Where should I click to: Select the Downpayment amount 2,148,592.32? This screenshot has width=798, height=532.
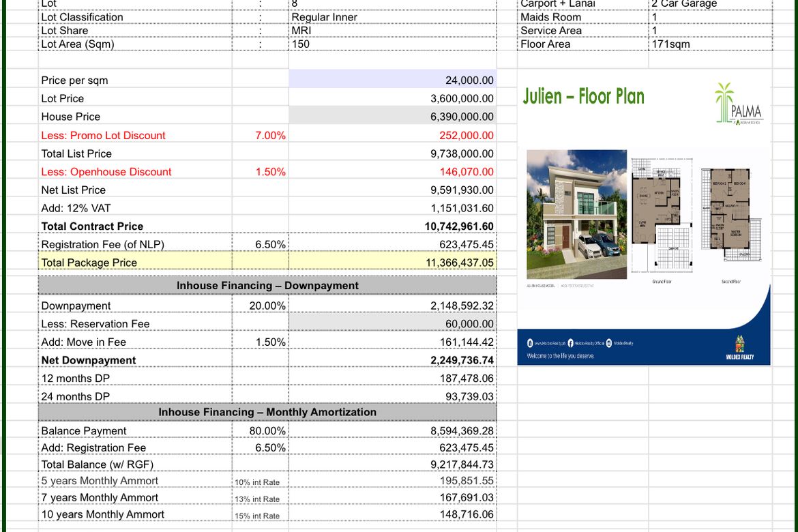(462, 306)
